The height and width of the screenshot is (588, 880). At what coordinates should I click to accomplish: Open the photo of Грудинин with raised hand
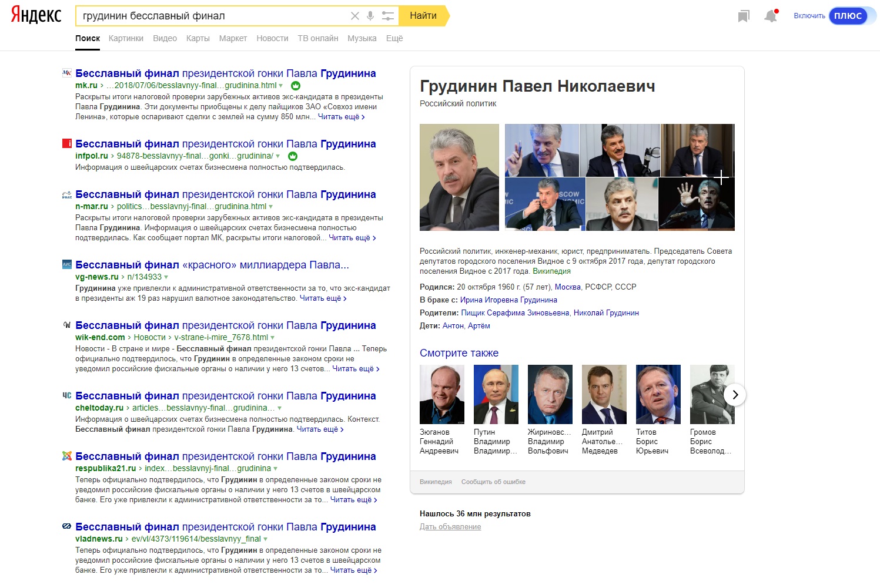(x=697, y=204)
